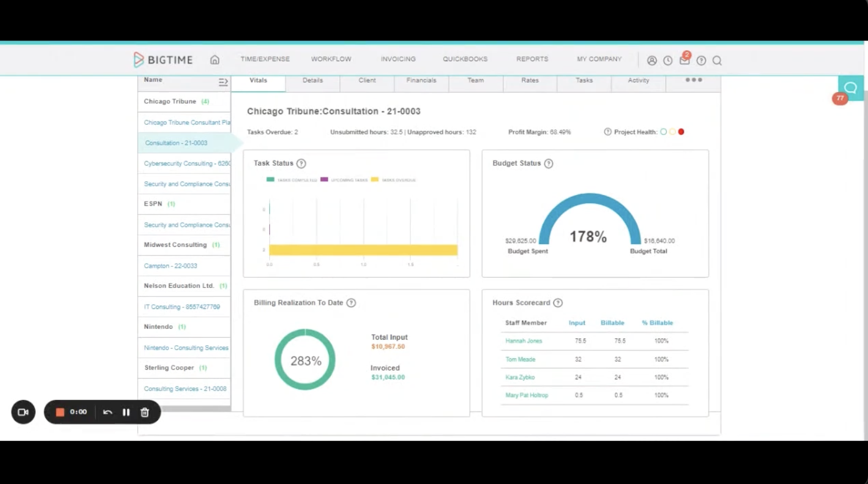Click the screen recorder camera icon

click(23, 412)
